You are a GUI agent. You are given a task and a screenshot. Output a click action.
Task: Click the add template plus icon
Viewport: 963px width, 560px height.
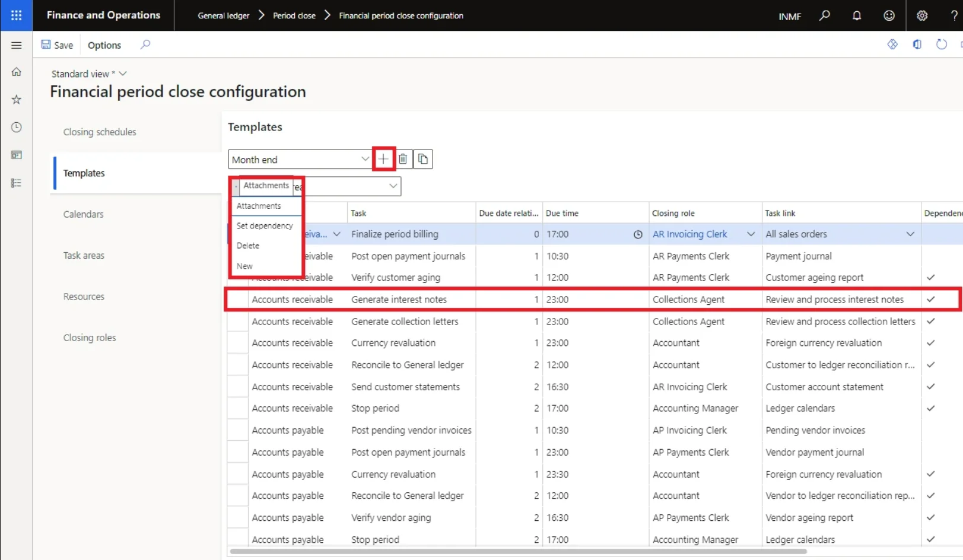tap(383, 159)
